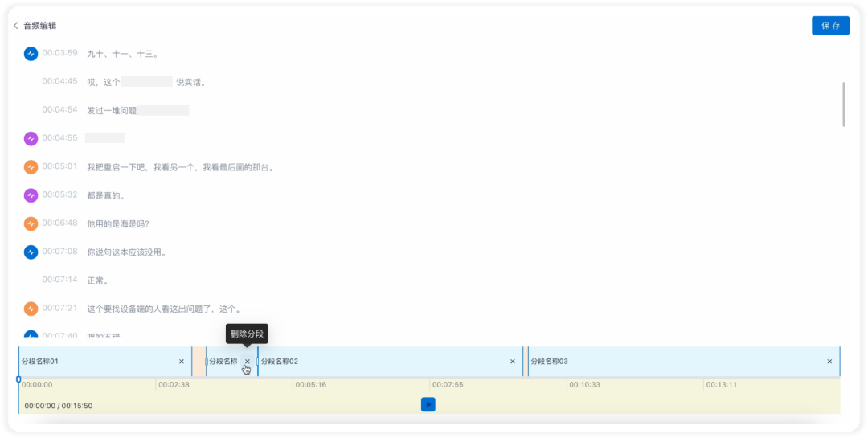The image size is (868, 438).
Task: Click the back arrow beside 音频编辑
Action: (x=16, y=26)
